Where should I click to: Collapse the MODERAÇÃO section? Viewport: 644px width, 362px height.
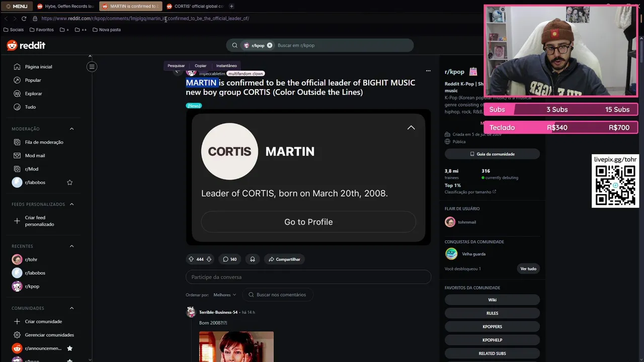(71, 129)
